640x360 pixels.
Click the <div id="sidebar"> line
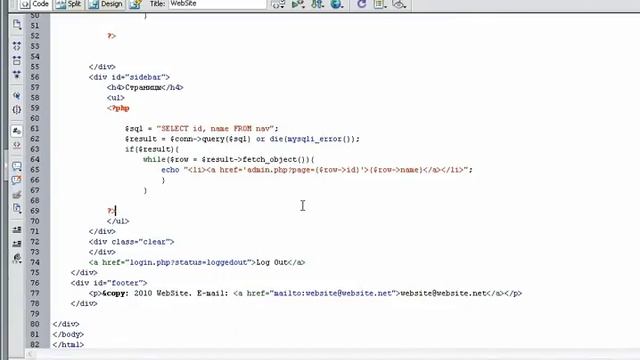(129, 77)
